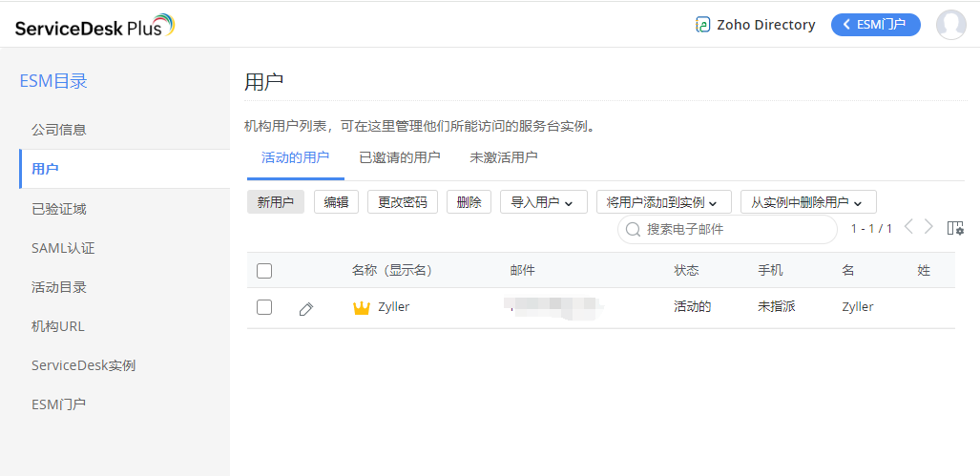
Task: Go to previous page arrow
Action: point(908,227)
